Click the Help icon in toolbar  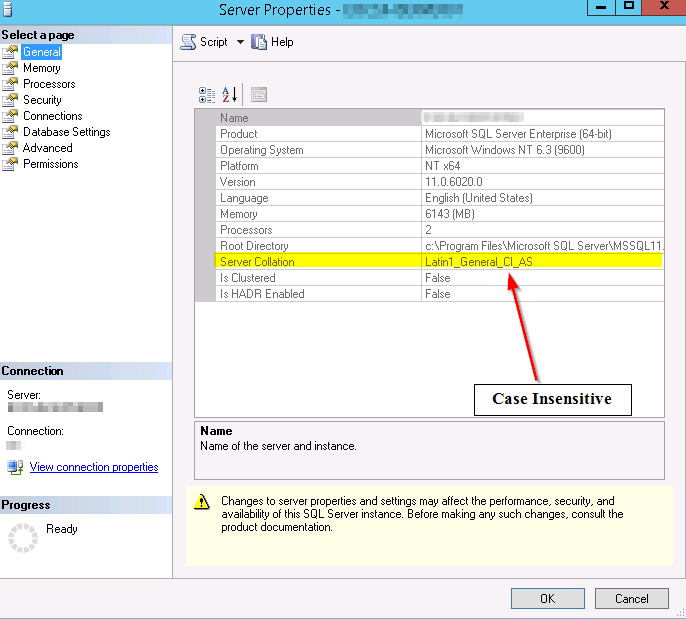coord(259,42)
